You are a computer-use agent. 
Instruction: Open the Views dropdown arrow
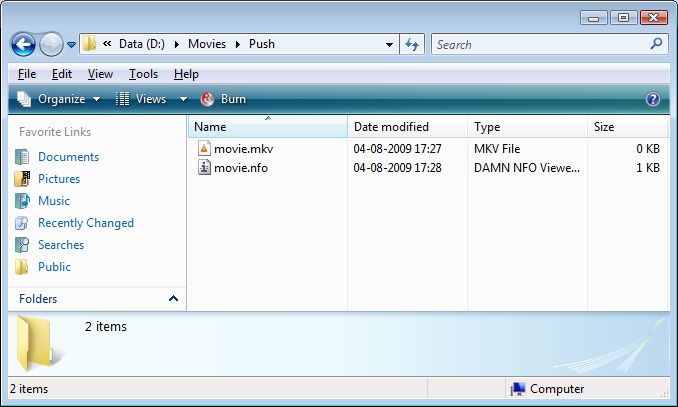(x=183, y=99)
